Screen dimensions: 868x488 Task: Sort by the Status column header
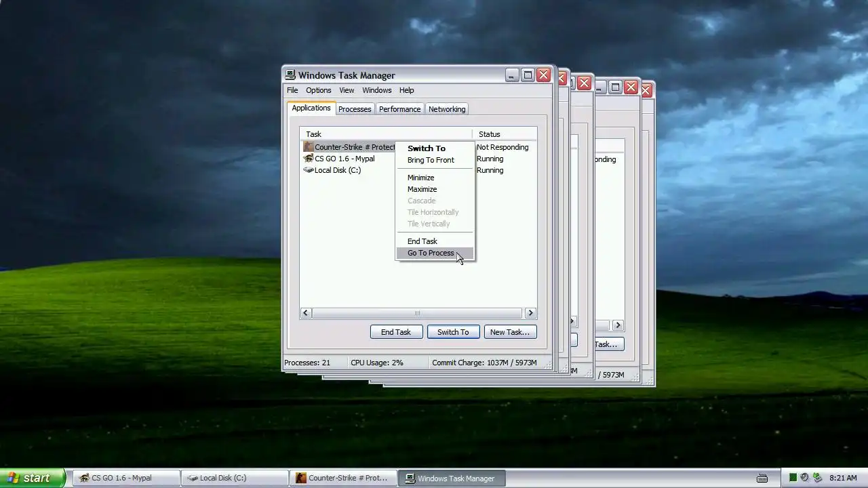tap(505, 134)
